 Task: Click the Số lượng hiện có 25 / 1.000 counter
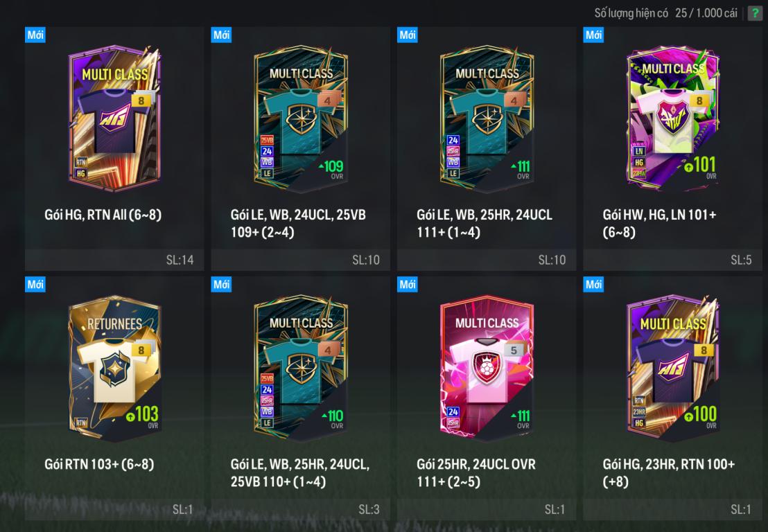(x=665, y=13)
